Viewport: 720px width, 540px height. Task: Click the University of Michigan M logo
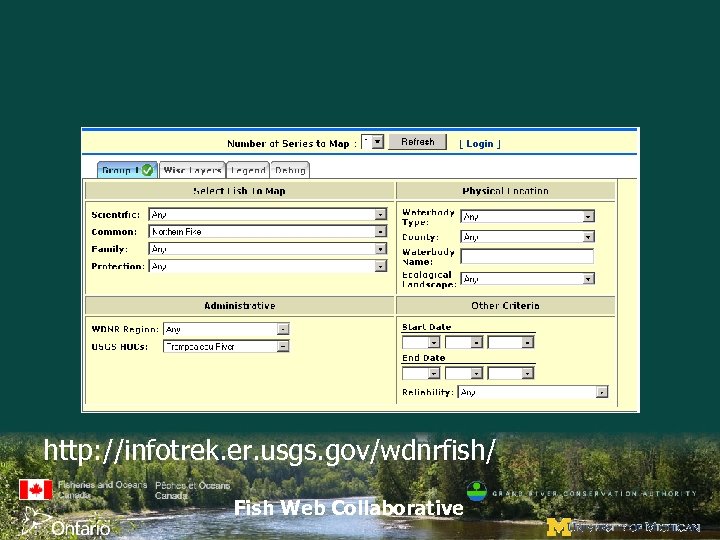click(x=558, y=527)
